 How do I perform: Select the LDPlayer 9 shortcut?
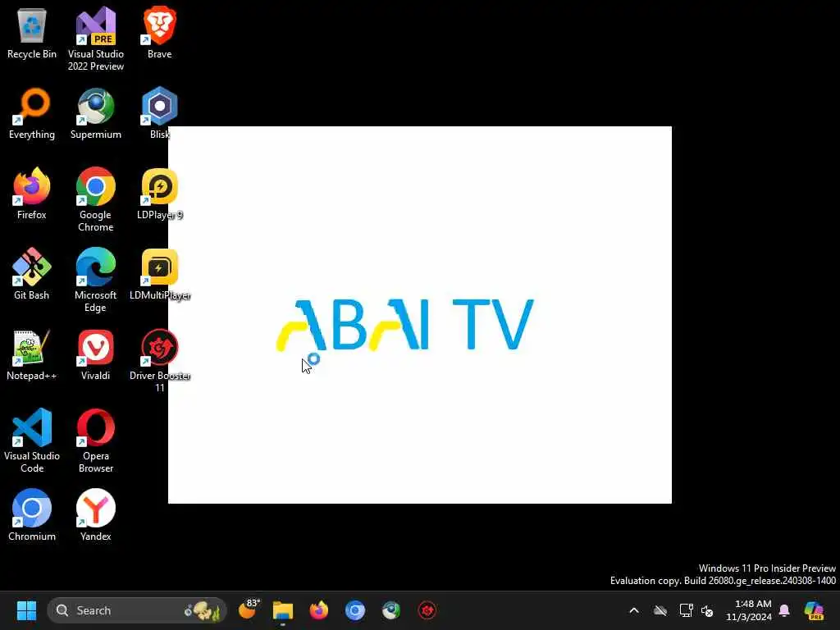pyautogui.click(x=160, y=194)
